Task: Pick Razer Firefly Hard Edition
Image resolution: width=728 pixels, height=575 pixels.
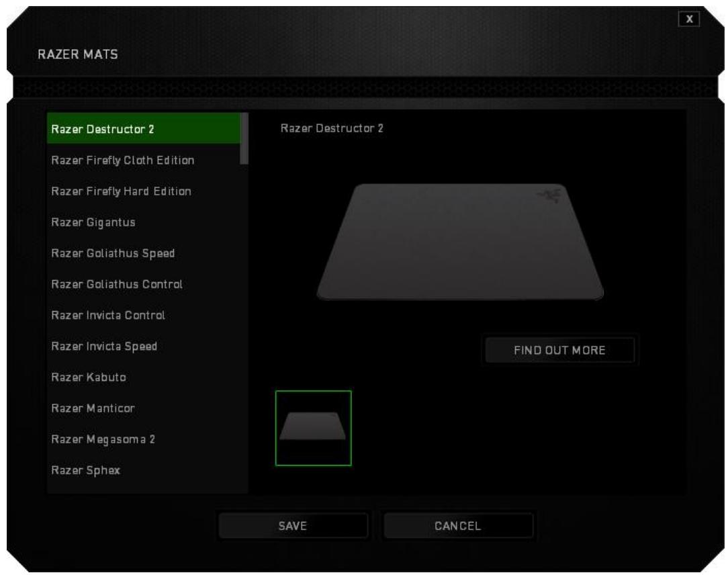Action: point(144,191)
